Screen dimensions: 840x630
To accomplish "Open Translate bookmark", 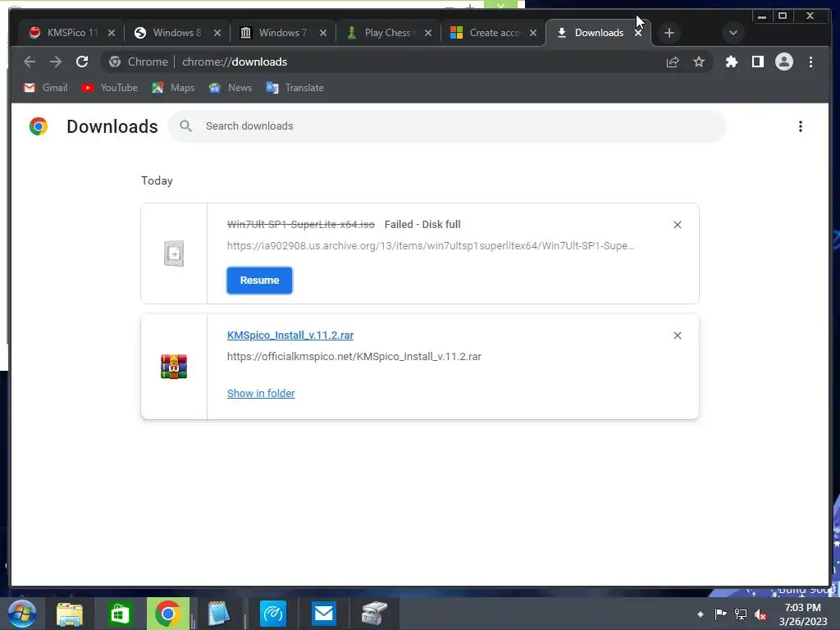I will [x=294, y=88].
